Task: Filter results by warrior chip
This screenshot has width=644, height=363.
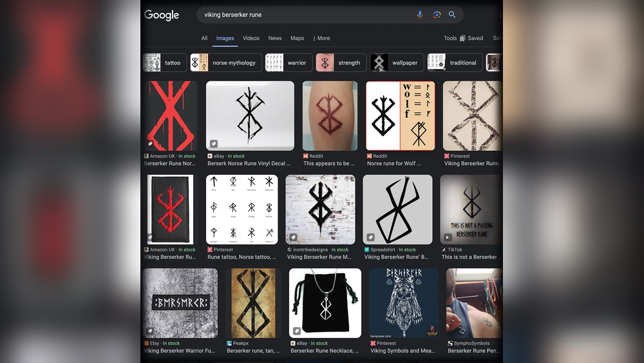Action: [289, 63]
